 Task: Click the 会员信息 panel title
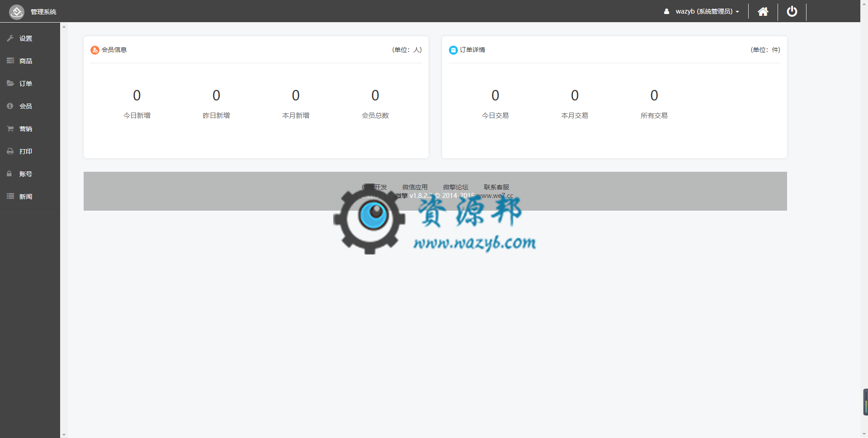tap(114, 50)
